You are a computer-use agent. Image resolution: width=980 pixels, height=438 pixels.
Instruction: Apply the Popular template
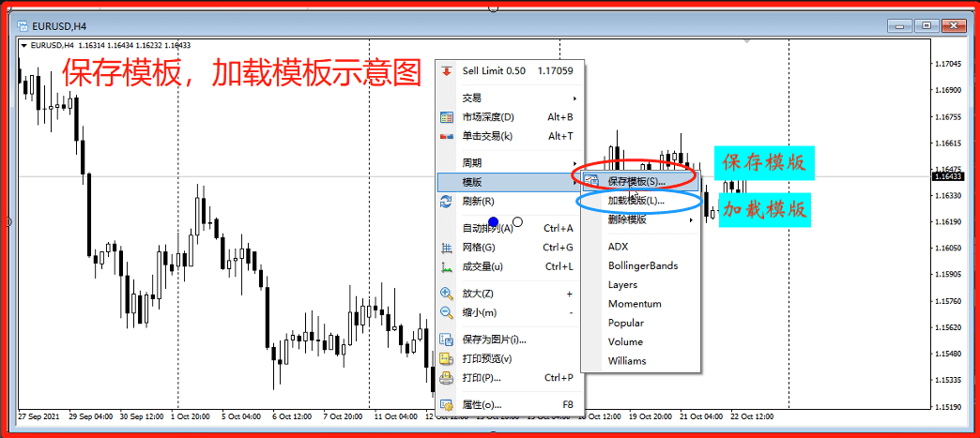click(x=640, y=323)
